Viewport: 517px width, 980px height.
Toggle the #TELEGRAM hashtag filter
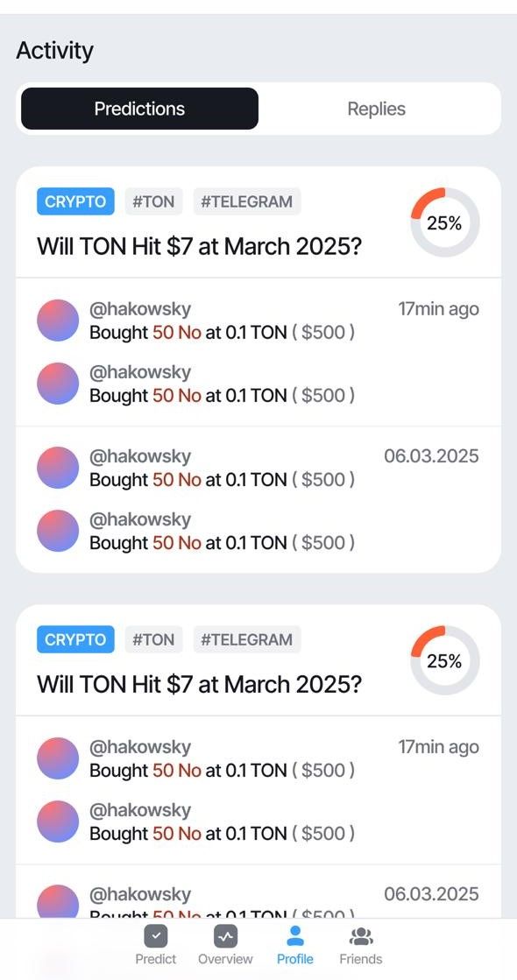point(246,201)
